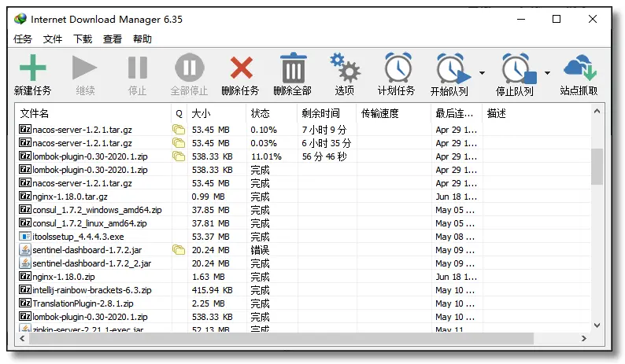The height and width of the screenshot is (364, 625).
Task: Click the 站点抓取 cloud download icon
Action: (579, 68)
